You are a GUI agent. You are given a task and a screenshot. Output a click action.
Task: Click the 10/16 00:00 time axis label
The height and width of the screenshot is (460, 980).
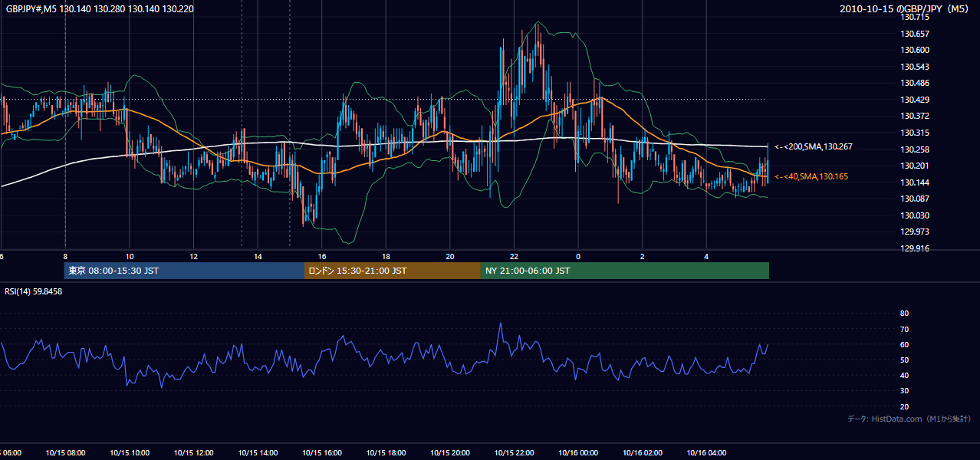click(578, 453)
